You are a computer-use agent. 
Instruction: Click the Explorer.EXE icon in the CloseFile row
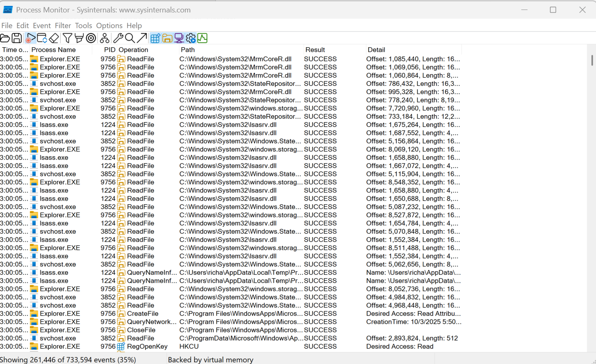[x=34, y=330]
